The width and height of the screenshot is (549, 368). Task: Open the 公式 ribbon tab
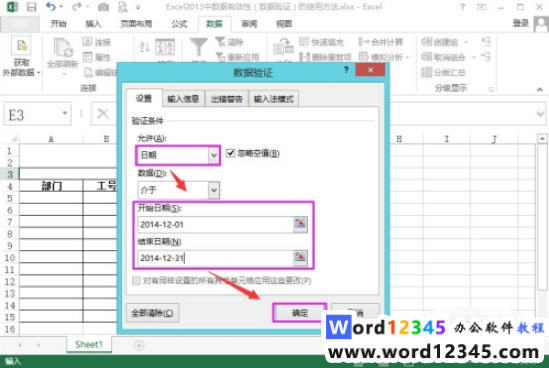click(179, 24)
